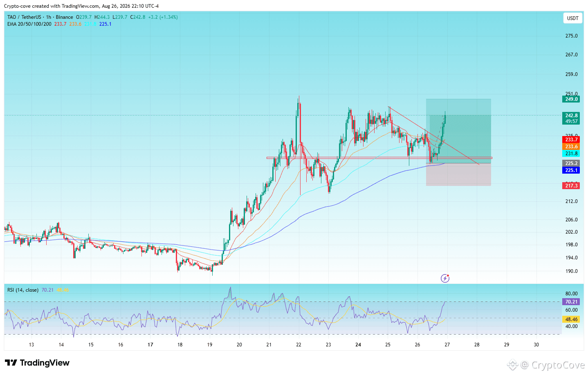This screenshot has height=375, width=588.
Task: Click the "Crypto-cove created with TradingView.com" header text
Action: tap(52, 6)
